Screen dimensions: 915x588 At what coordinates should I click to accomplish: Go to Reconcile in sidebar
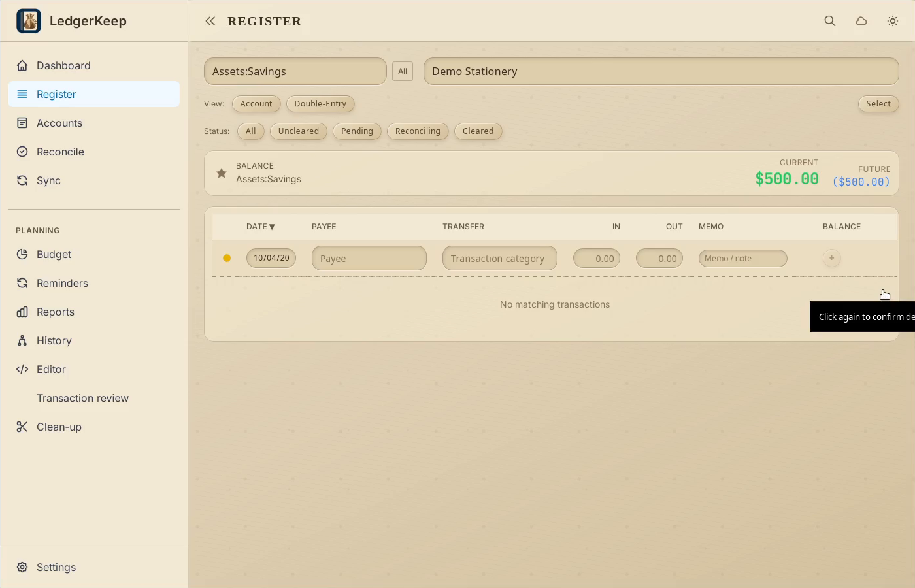pos(93,152)
